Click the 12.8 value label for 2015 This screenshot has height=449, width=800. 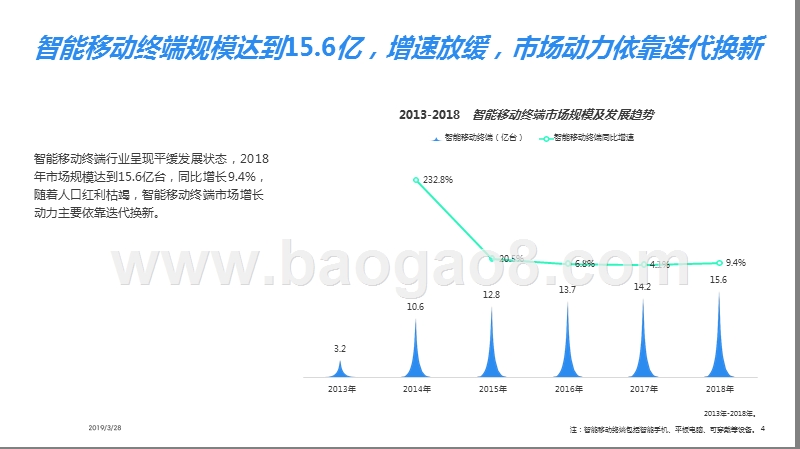click(x=491, y=294)
